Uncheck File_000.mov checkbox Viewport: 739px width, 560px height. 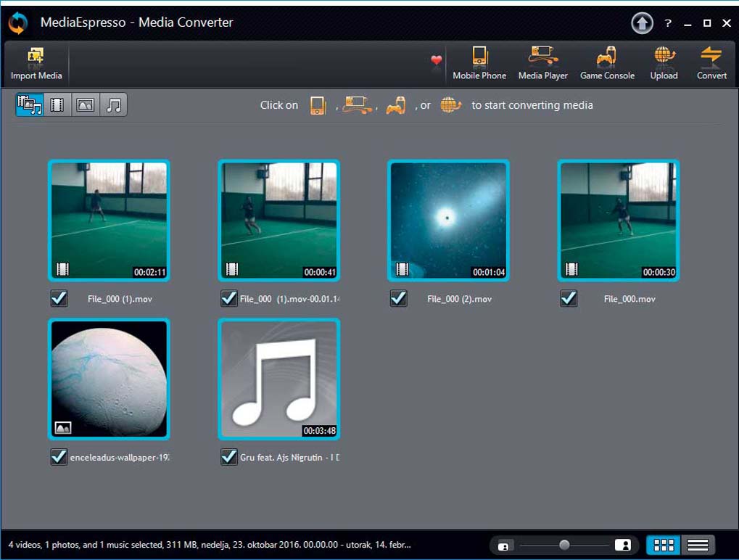point(569,298)
